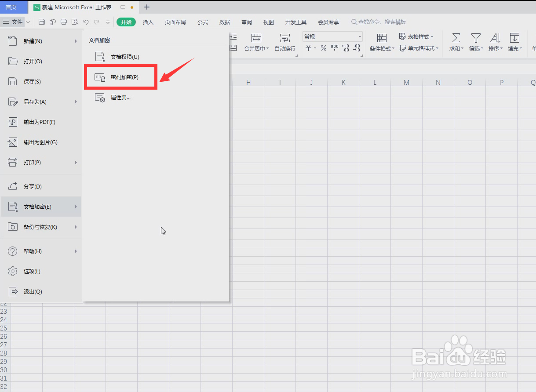
Task: Switch to the 视图 ribbon tab
Action: (x=269, y=22)
